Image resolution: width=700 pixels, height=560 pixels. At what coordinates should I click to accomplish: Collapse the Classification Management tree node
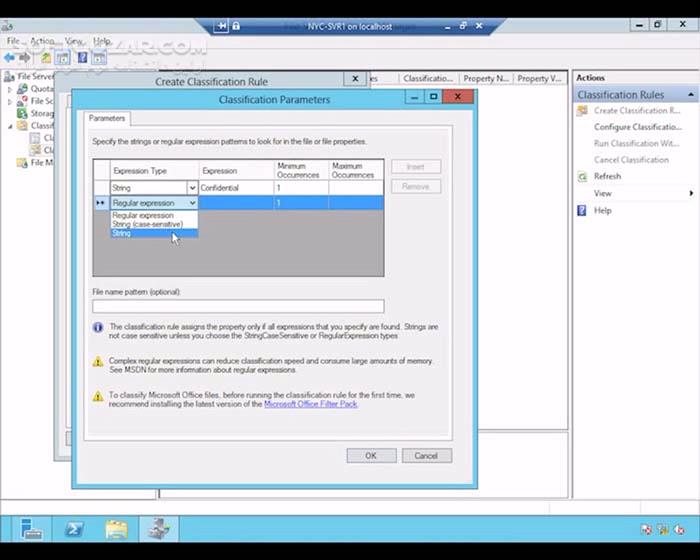tap(10, 126)
